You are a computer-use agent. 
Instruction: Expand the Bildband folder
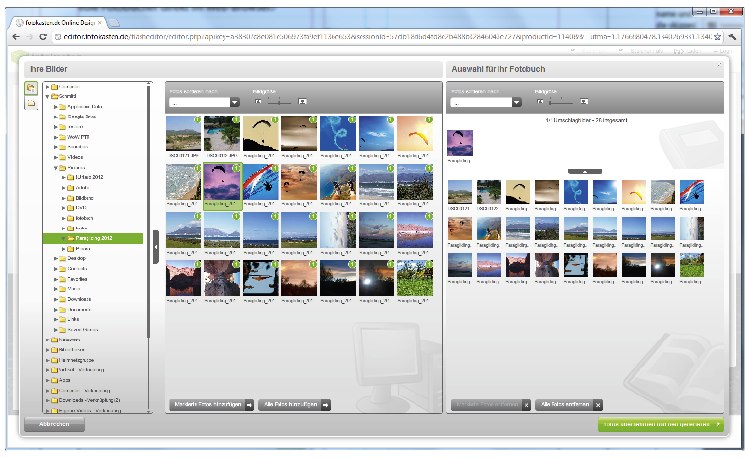64,198
